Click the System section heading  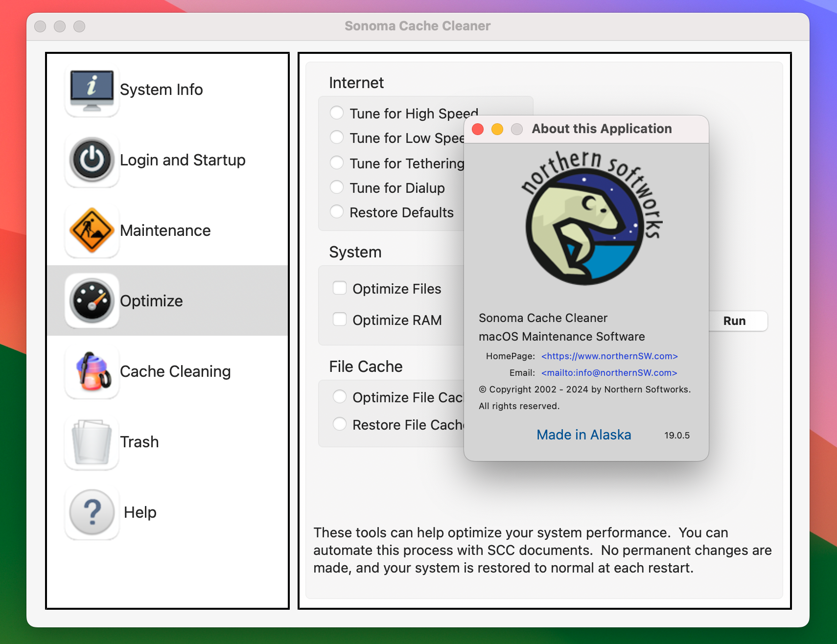click(355, 252)
